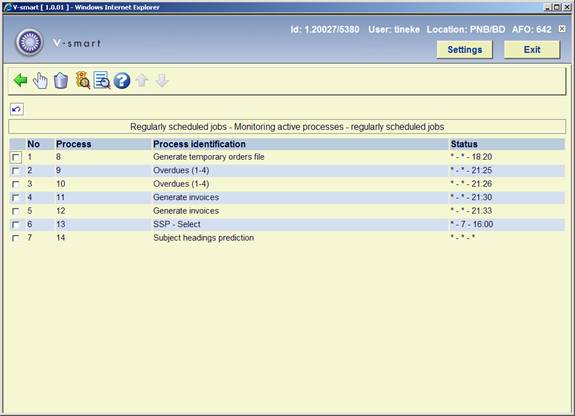Viewport: 575px width, 416px height.
Task: Click the greyed down arrow icon
Action: [162, 81]
